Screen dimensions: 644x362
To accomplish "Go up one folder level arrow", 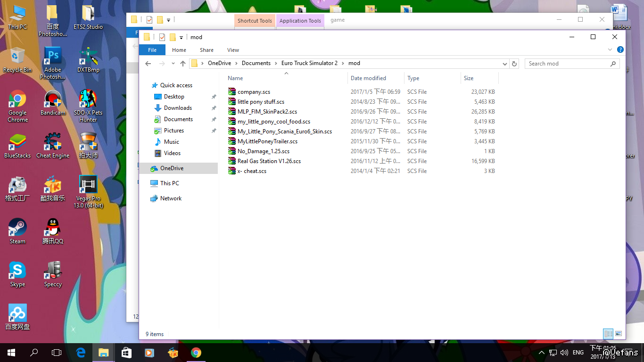I will click(x=183, y=64).
